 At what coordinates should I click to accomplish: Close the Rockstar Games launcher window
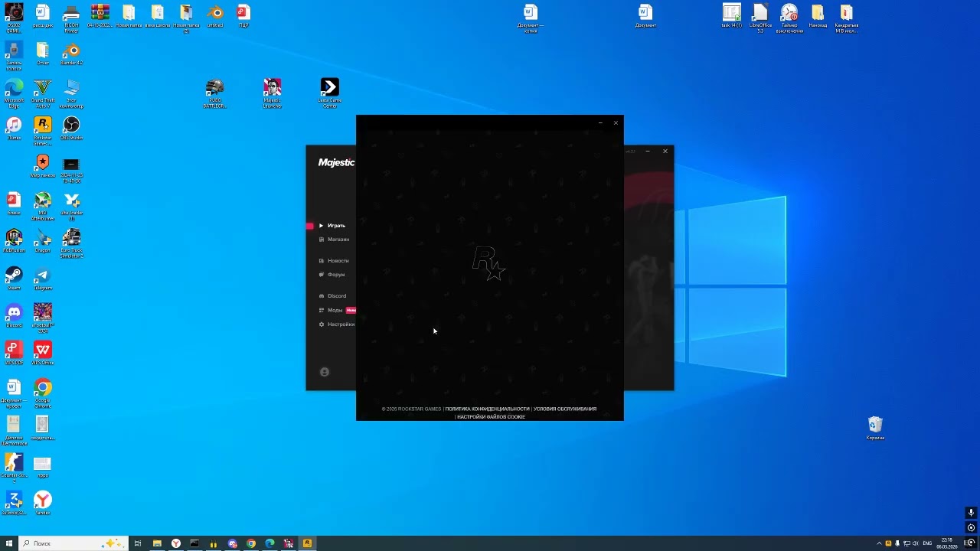pyautogui.click(x=616, y=122)
